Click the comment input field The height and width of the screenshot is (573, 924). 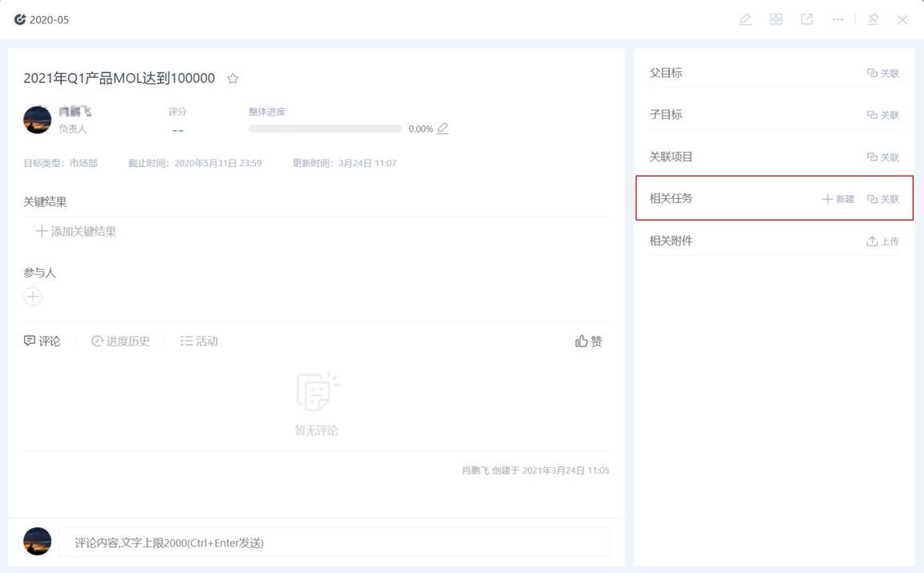click(x=334, y=543)
